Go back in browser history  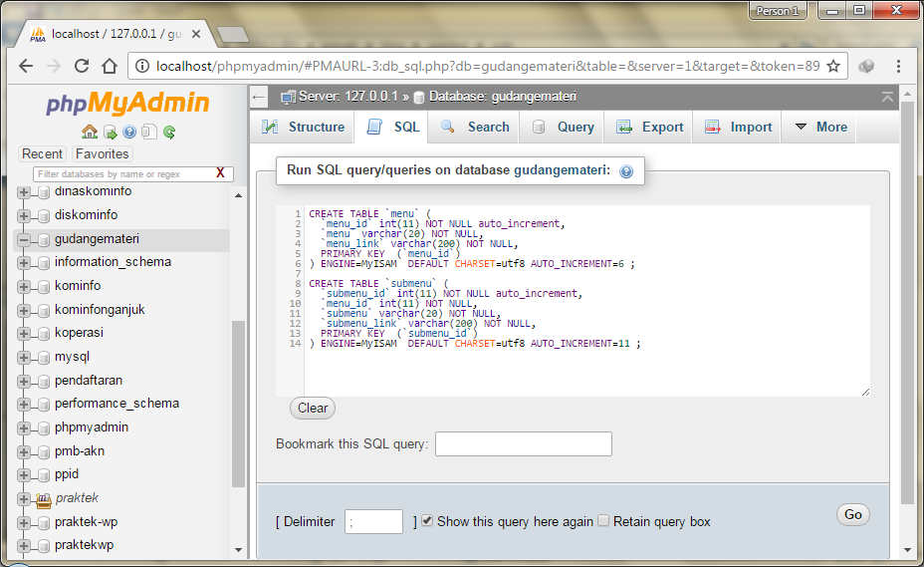(x=25, y=66)
